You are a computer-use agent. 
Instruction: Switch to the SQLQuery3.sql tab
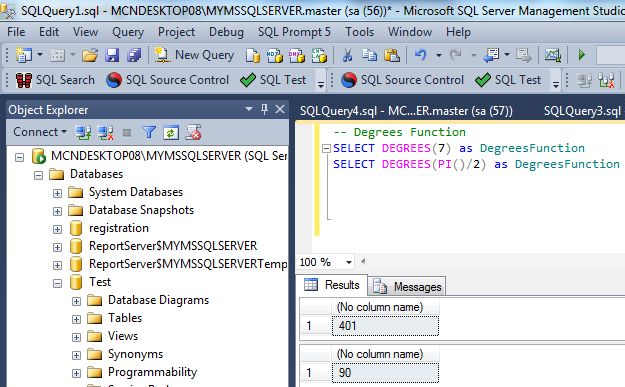(582, 110)
